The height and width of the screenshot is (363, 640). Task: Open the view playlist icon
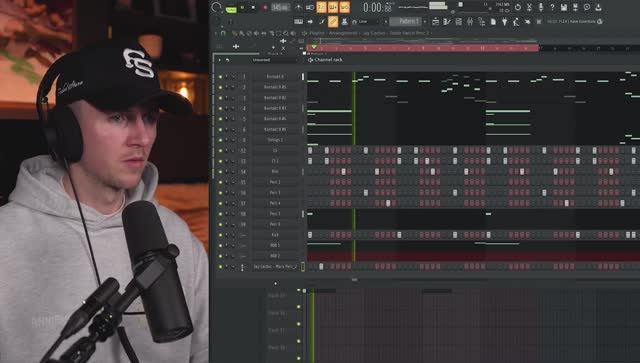(x=436, y=21)
